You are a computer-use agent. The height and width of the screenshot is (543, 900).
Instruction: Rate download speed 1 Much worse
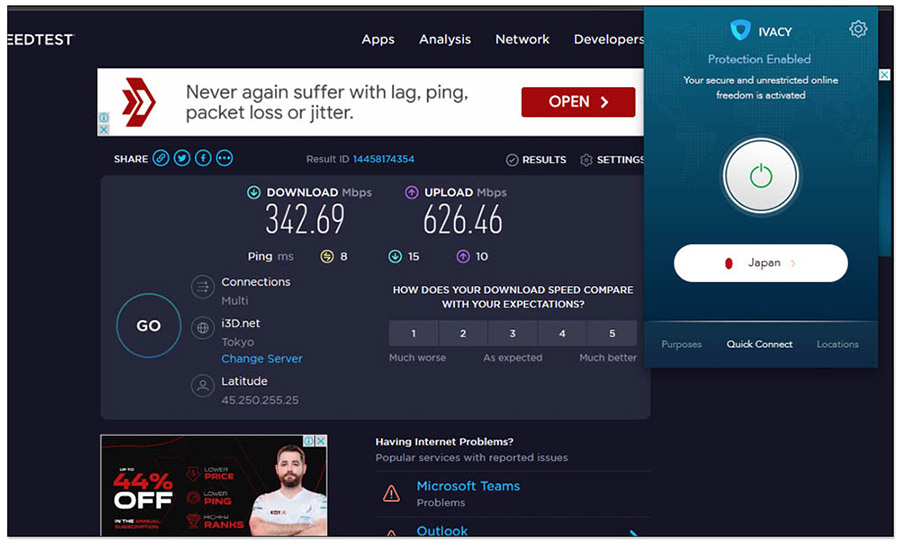(413, 333)
